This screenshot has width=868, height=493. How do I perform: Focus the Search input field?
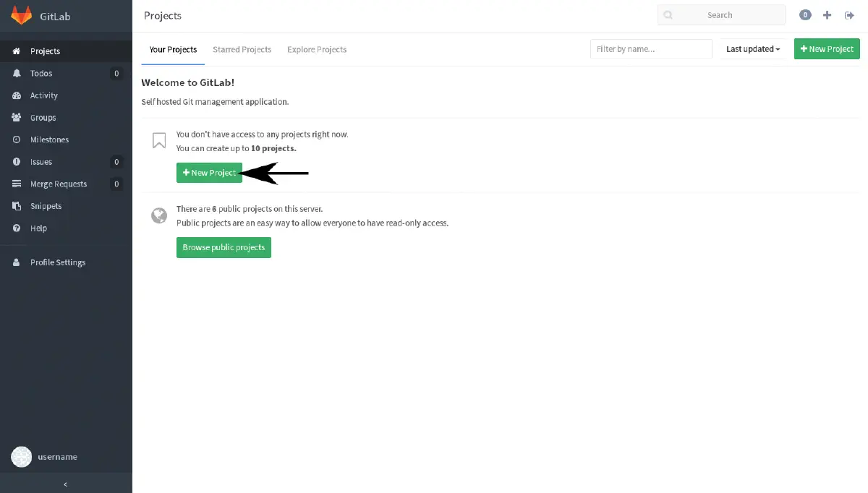coord(721,15)
